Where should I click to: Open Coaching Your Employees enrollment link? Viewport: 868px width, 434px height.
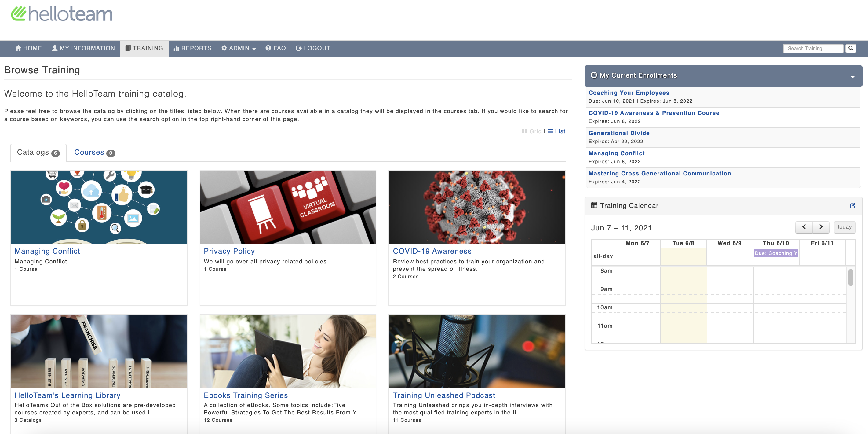tap(629, 93)
